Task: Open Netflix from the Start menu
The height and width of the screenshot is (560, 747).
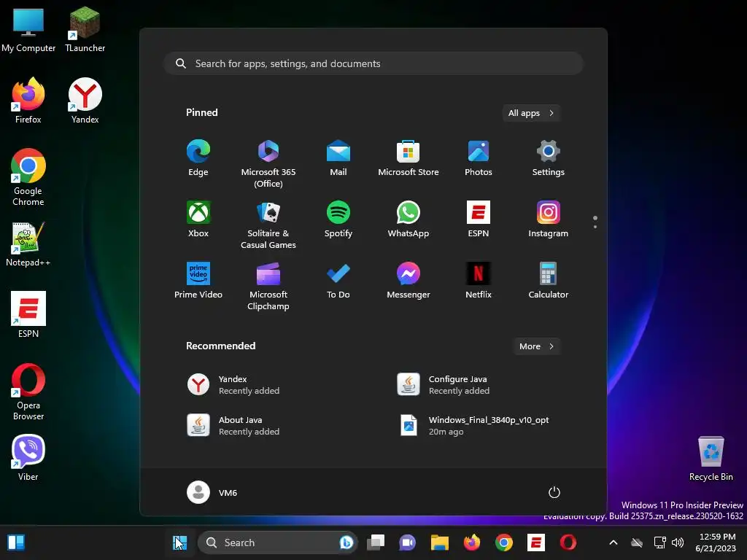Action: tap(479, 281)
